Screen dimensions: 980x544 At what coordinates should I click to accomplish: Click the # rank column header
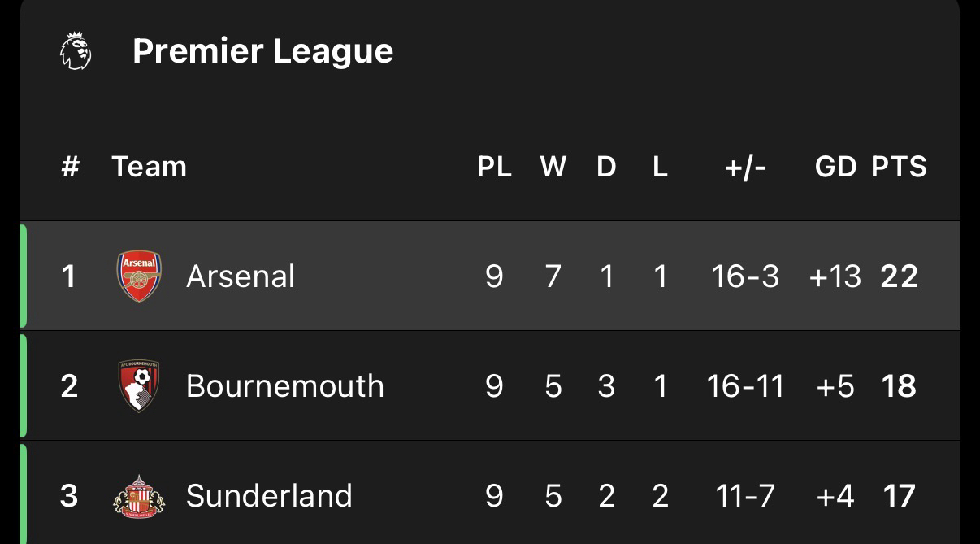coord(70,167)
